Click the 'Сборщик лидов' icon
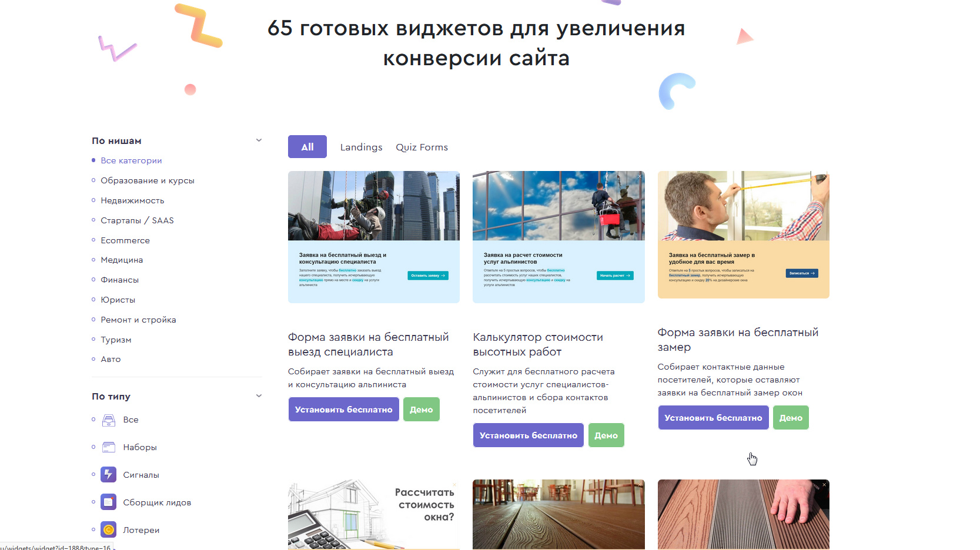 [108, 502]
